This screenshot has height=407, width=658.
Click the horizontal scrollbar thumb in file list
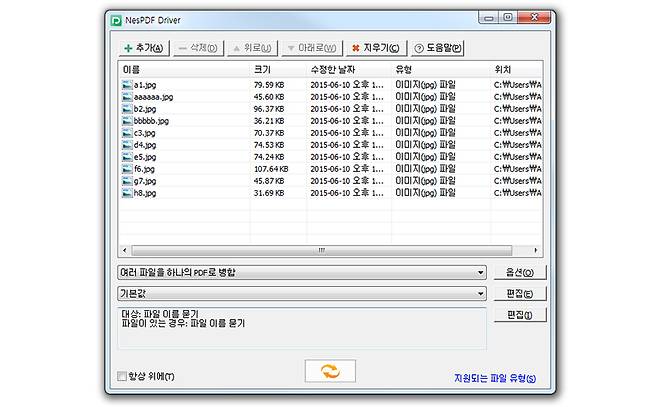(x=321, y=250)
